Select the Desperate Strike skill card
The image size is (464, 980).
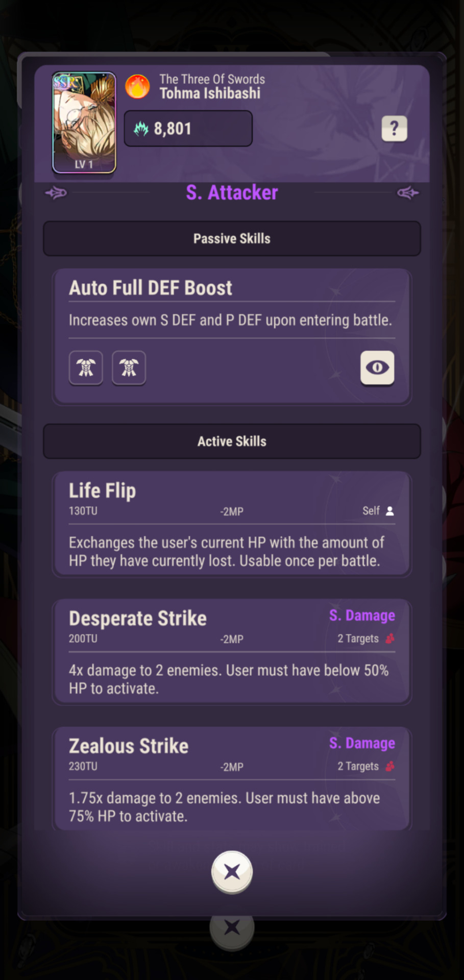(x=232, y=652)
